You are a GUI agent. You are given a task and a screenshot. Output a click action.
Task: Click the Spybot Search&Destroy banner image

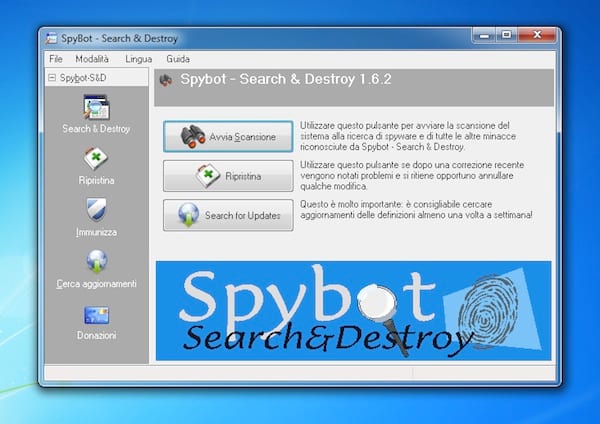click(x=353, y=311)
